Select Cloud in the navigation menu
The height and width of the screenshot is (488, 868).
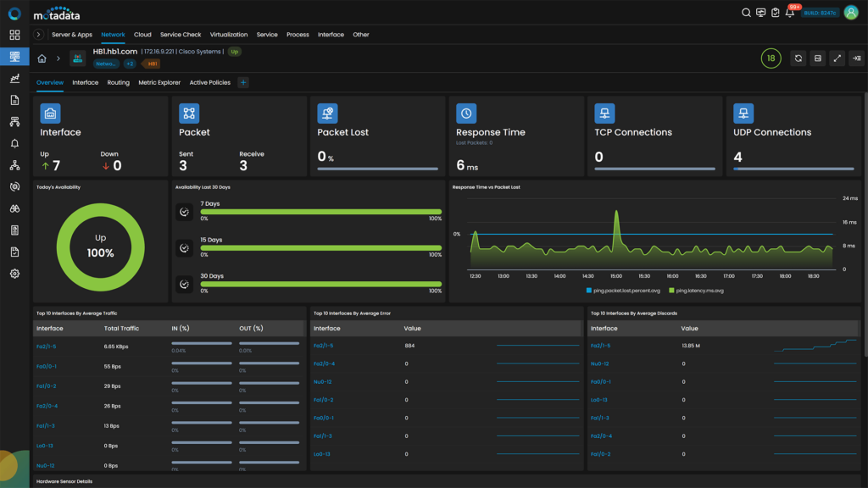point(142,34)
